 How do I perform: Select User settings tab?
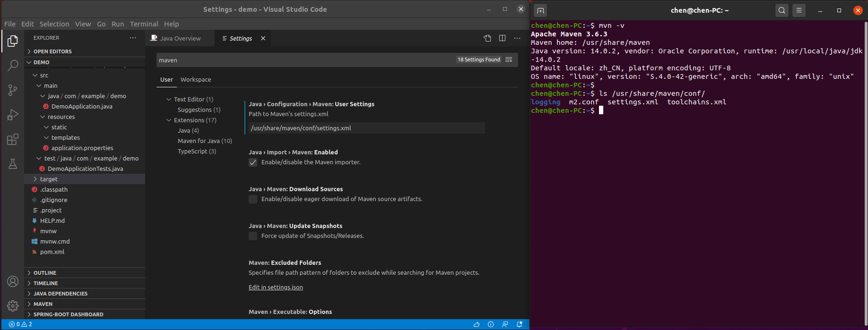(x=166, y=79)
